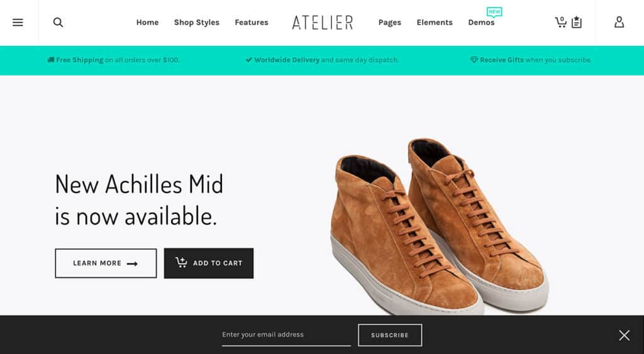Click the receive gifts diamond icon

(474, 60)
